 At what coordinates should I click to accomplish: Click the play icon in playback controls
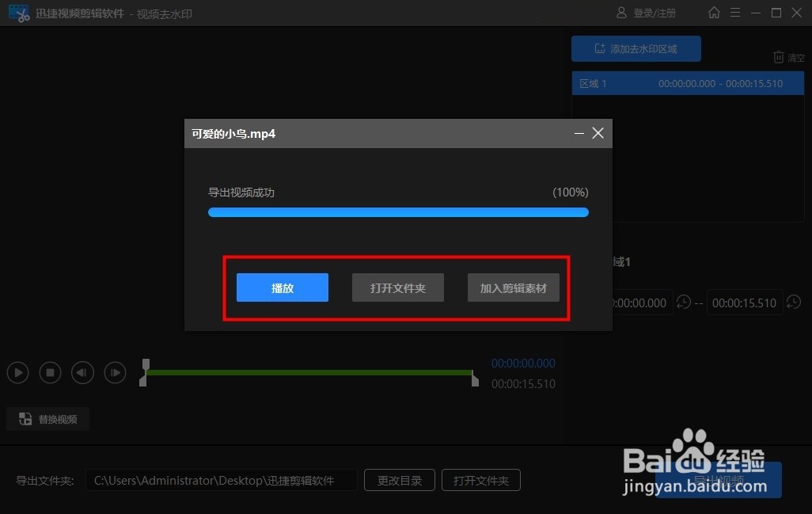point(18,372)
